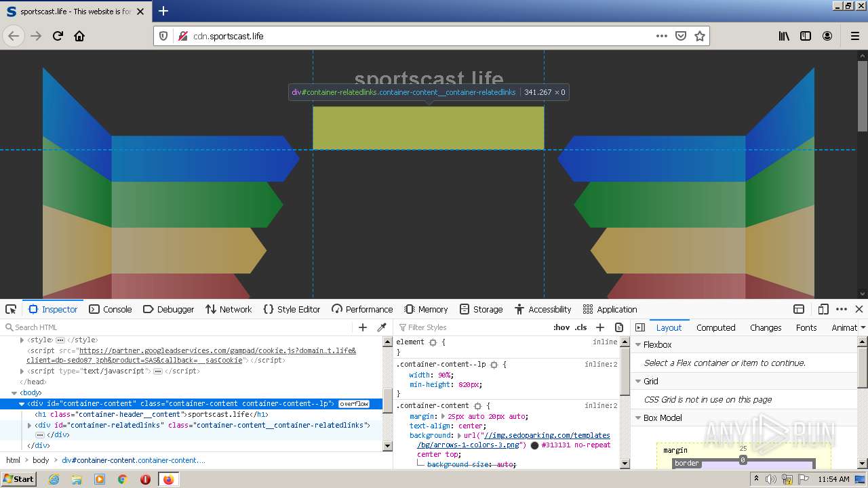Toggle the :hov pseudo-class panel
Screen dimensions: 868x488
(561, 327)
